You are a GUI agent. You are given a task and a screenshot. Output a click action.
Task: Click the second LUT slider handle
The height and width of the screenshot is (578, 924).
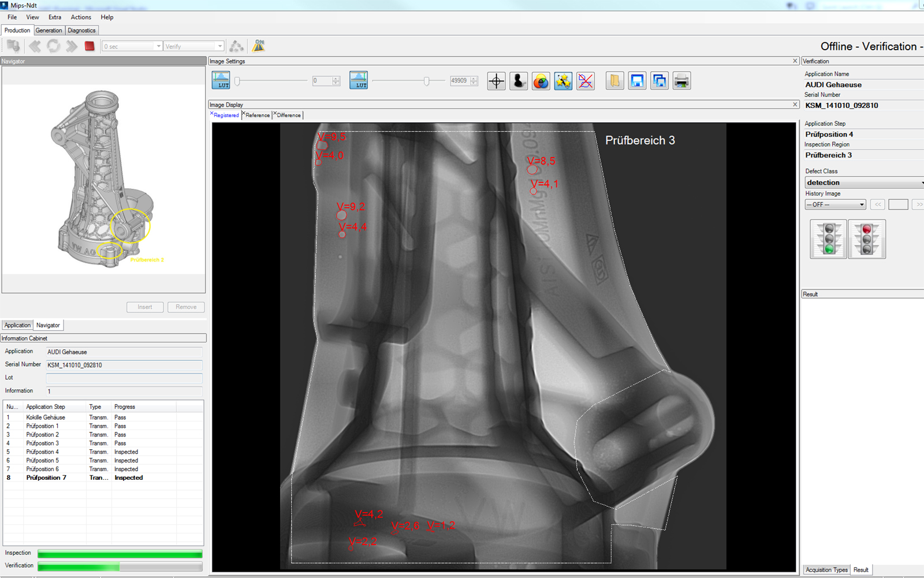pos(426,81)
